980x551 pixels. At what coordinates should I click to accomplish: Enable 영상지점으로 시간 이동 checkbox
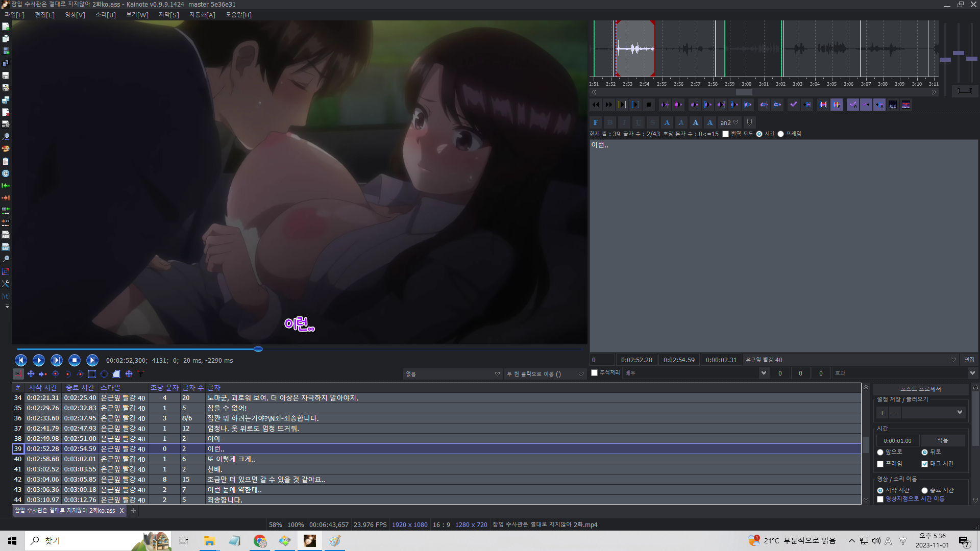880,499
